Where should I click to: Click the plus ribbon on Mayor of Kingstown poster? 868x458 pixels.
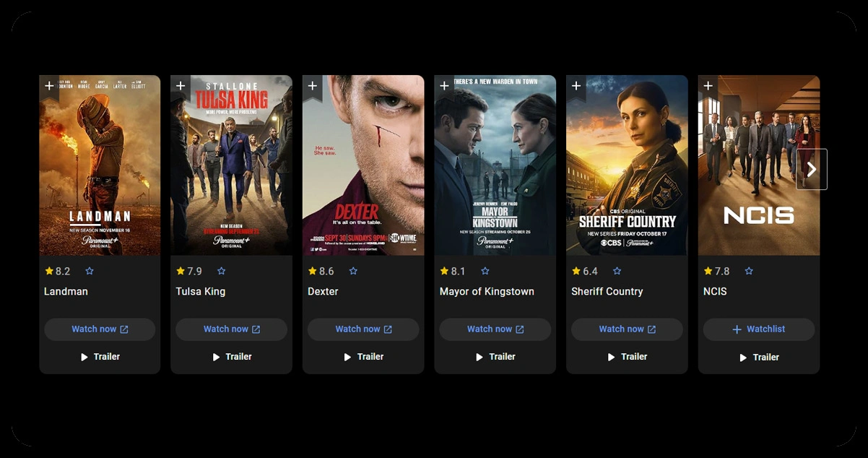[x=444, y=87]
